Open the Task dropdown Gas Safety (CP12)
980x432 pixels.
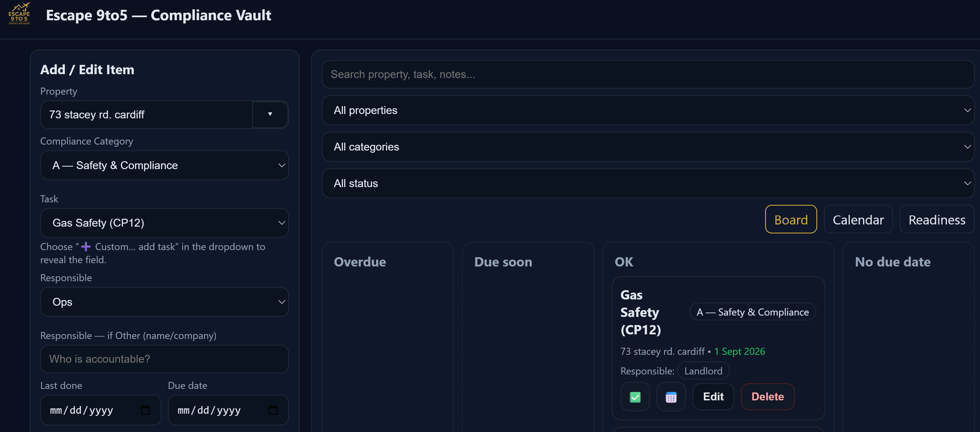click(164, 223)
